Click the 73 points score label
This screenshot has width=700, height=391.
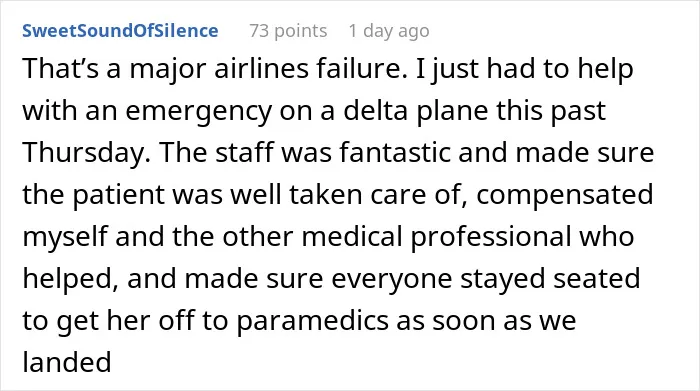[288, 31]
